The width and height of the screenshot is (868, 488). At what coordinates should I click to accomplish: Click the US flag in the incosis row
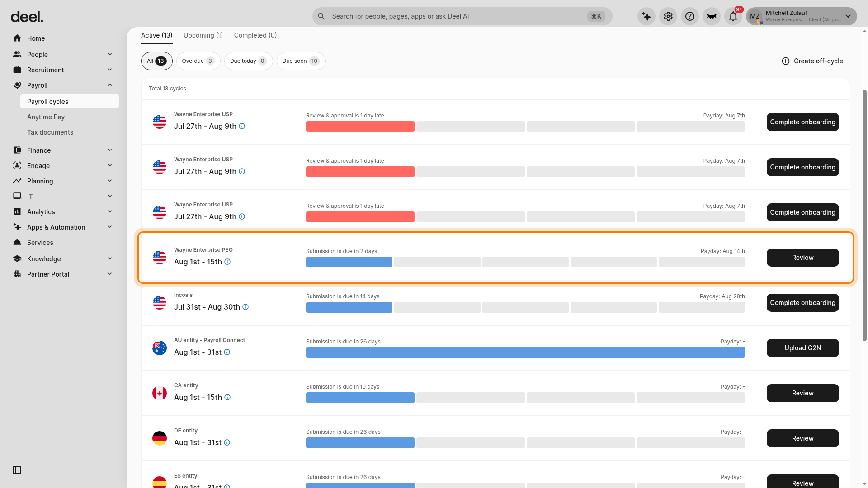(160, 303)
